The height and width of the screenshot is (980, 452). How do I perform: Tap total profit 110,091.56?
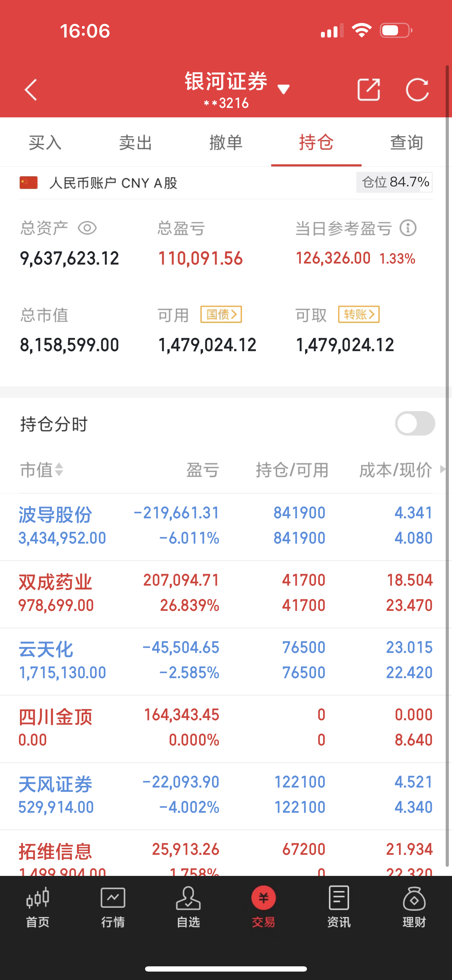(200, 258)
